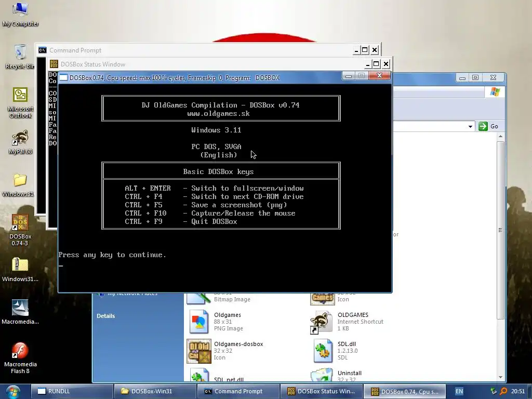The image size is (532, 399).
Task: Click the 'Quit DOSBox' line
Action: point(214,221)
